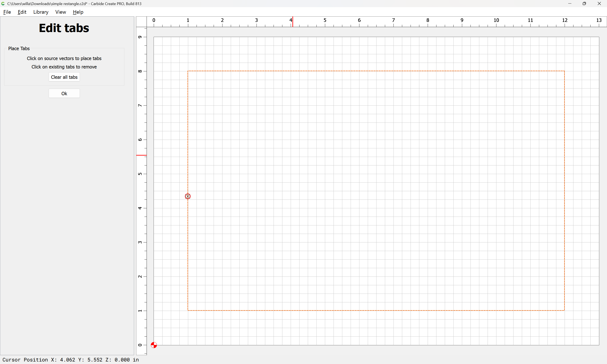Image resolution: width=607 pixels, height=364 pixels.
Task: Click the Clear all tabs button
Action: [64, 77]
